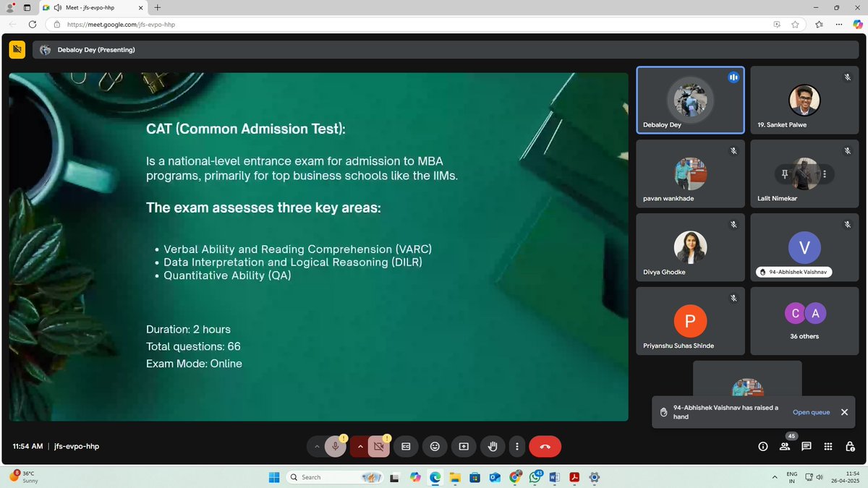This screenshot has width=868, height=488.
Task: View site information lock icon
Action: point(57,24)
